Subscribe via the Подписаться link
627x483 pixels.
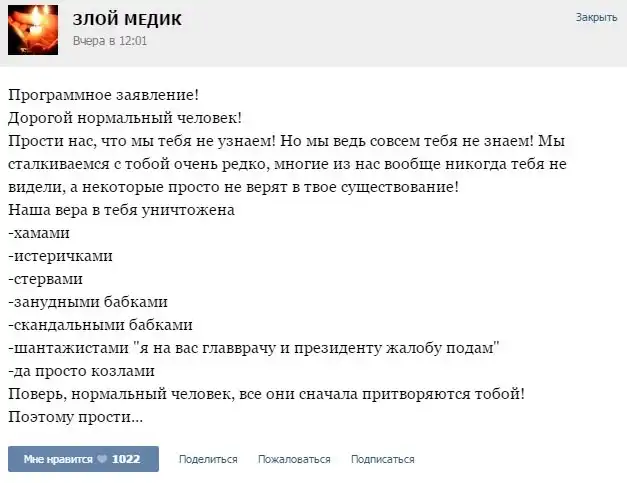pyautogui.click(x=382, y=459)
